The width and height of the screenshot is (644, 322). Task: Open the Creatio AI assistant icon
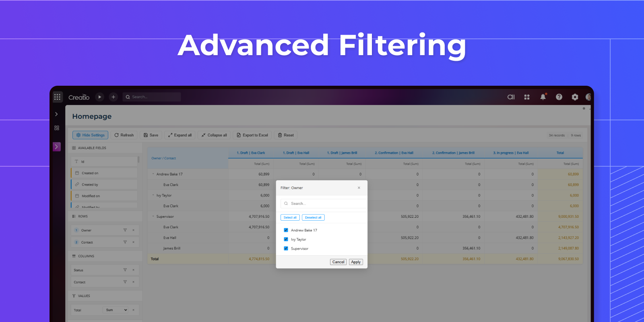(x=511, y=97)
